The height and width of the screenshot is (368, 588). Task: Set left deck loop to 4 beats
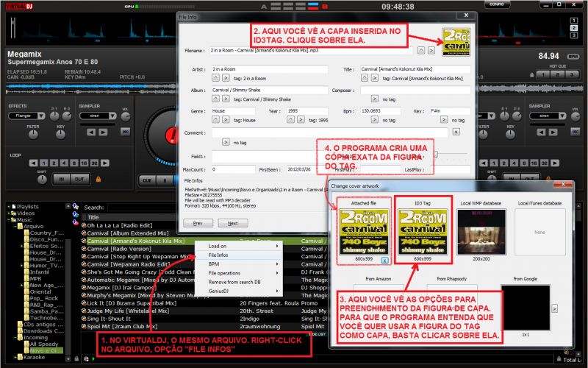(x=64, y=163)
